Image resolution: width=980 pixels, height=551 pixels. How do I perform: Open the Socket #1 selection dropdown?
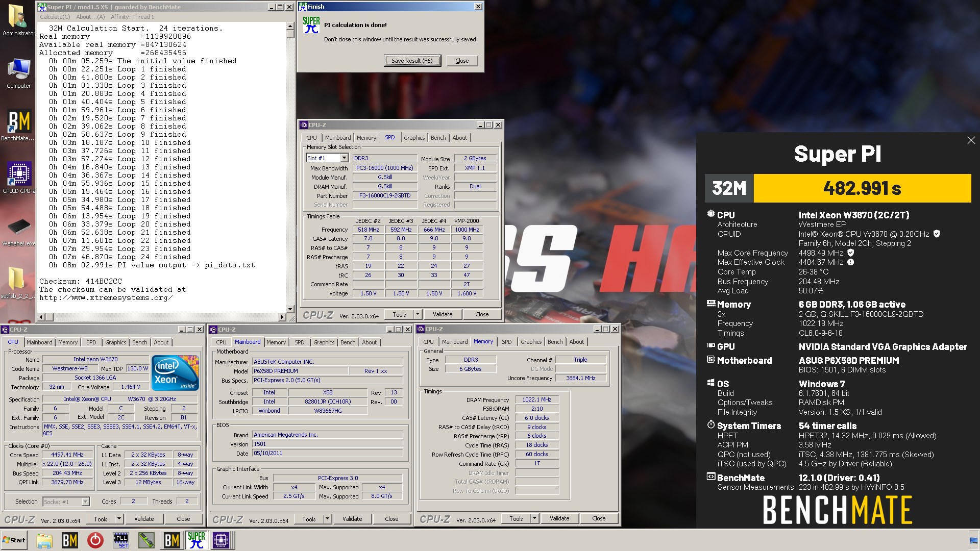point(85,502)
